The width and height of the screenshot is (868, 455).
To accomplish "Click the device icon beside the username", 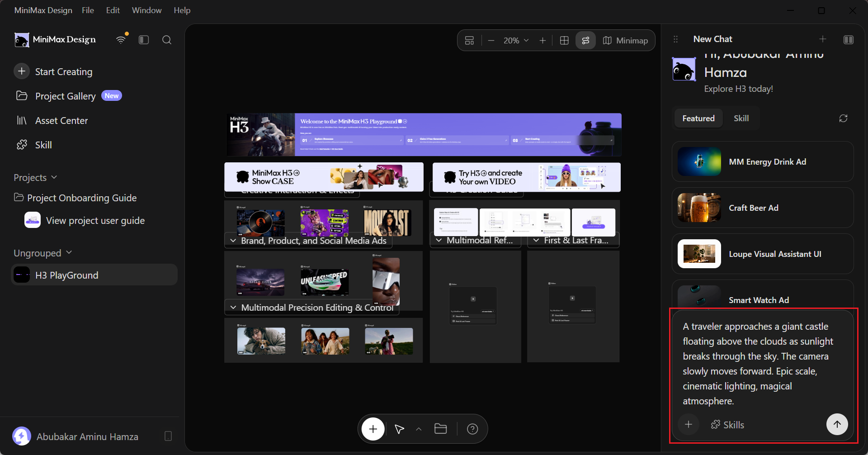I will point(168,436).
